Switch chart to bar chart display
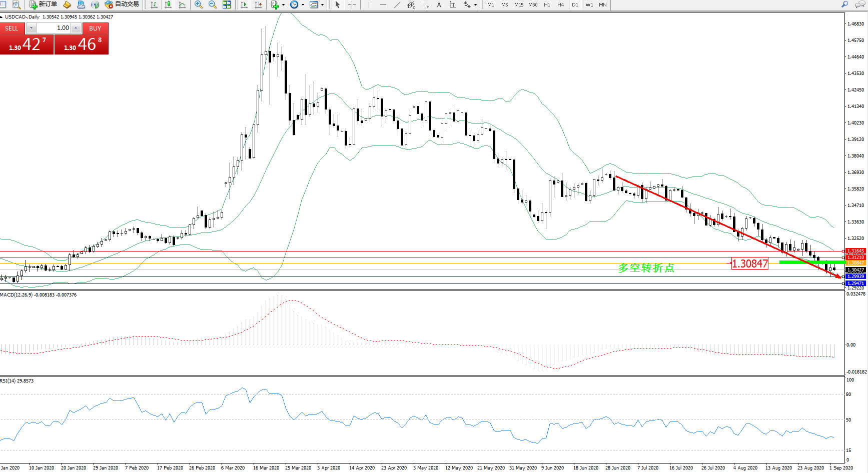The width and height of the screenshot is (868, 473). (x=154, y=5)
